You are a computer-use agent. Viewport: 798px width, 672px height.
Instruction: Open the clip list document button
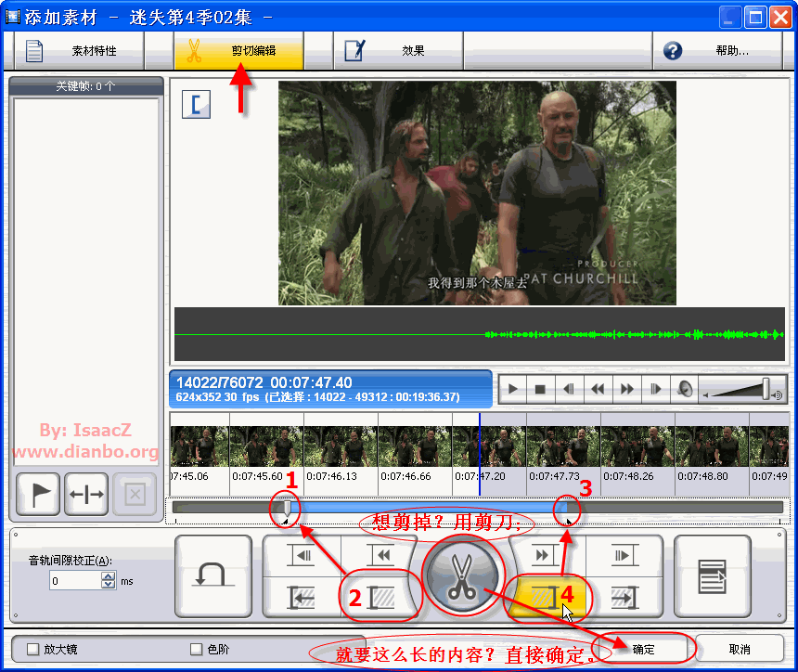713,575
